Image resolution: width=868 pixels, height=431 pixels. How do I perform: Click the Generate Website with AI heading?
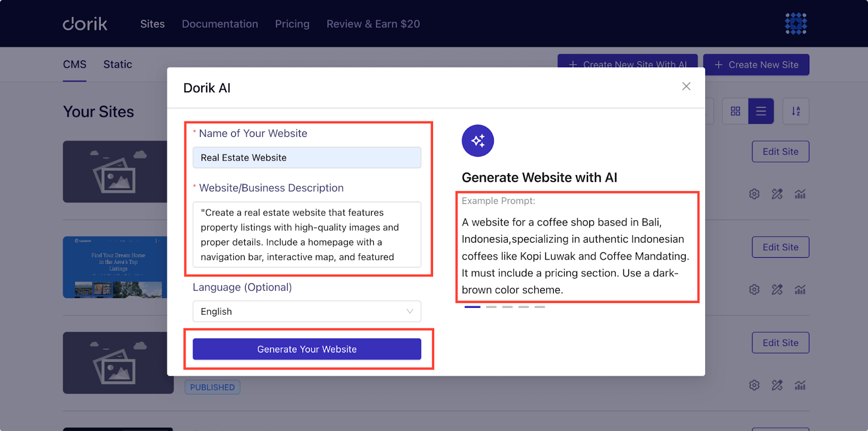[x=539, y=178]
